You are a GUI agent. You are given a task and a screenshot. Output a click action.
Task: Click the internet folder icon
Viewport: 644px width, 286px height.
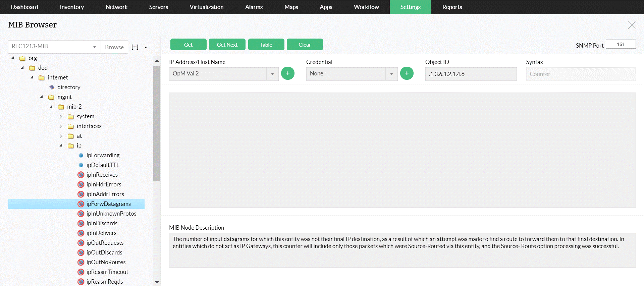(x=42, y=78)
